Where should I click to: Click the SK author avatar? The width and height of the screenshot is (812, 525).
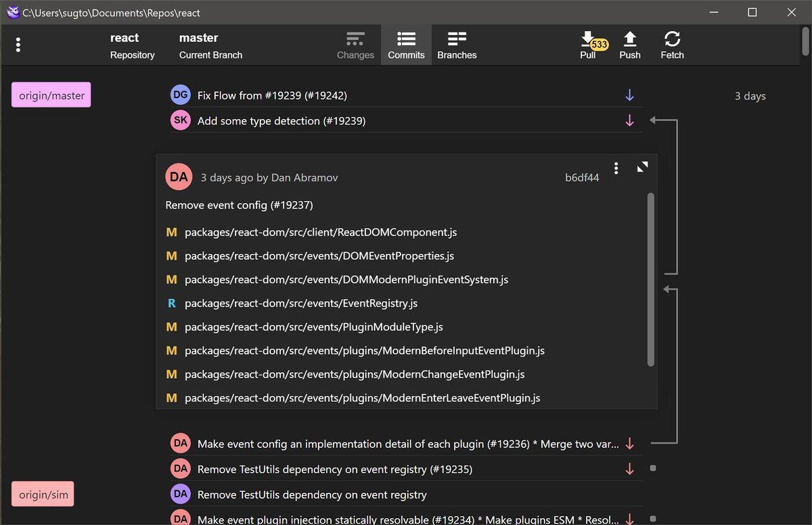(x=181, y=120)
